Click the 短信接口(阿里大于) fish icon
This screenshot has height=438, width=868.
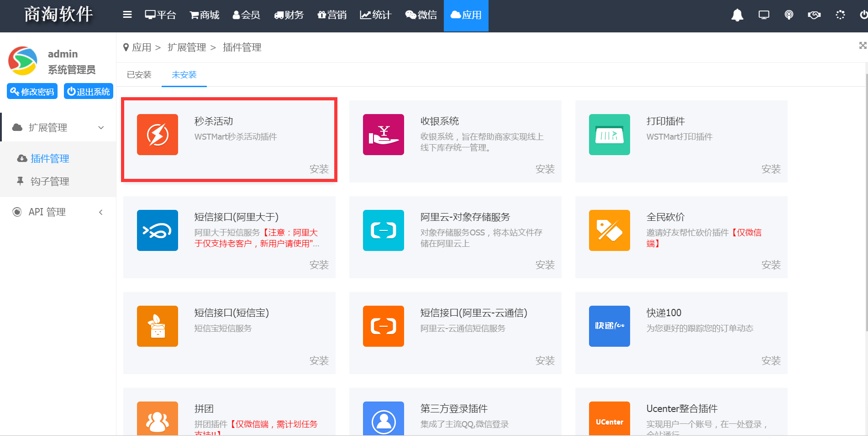click(158, 230)
